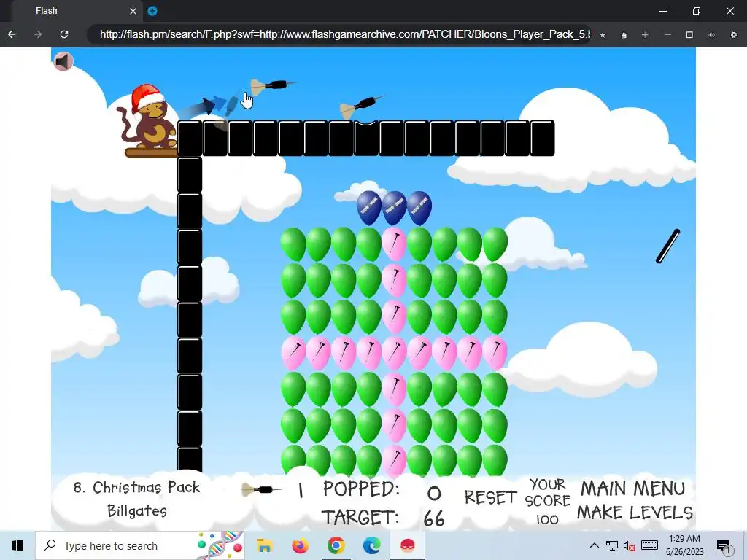Click the author name Billgates
The image size is (747, 560).
coord(137,511)
